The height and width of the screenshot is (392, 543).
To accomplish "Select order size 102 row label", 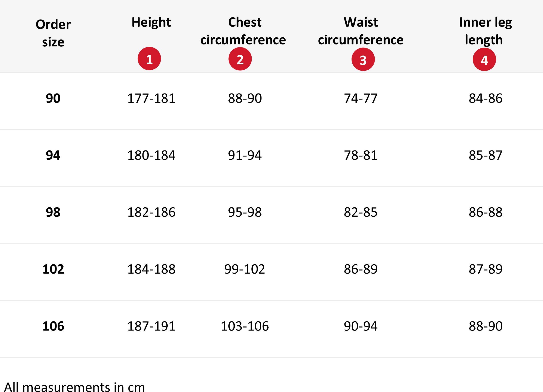I will click(53, 269).
